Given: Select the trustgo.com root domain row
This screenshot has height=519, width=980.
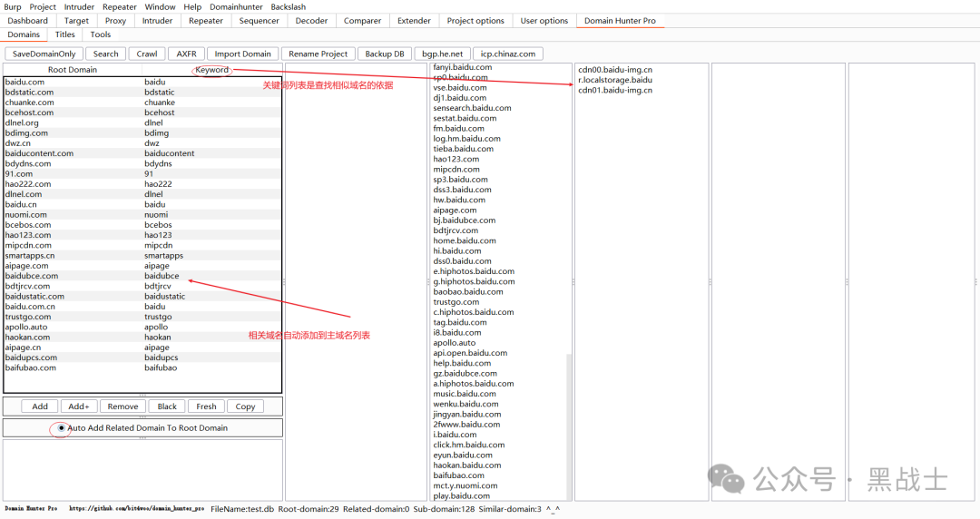Looking at the screenshot, I should tap(142, 317).
